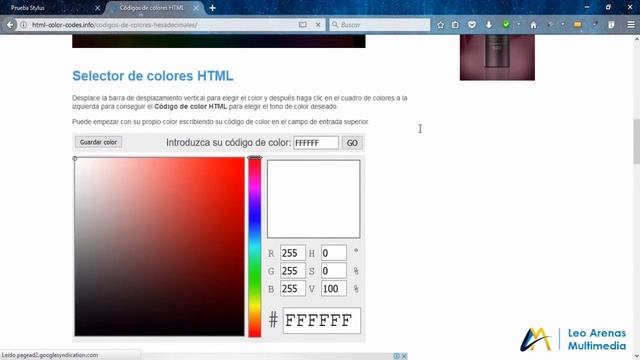This screenshot has height=360, width=640.
Task: Open the downloads arrow icon
Action: (489, 25)
